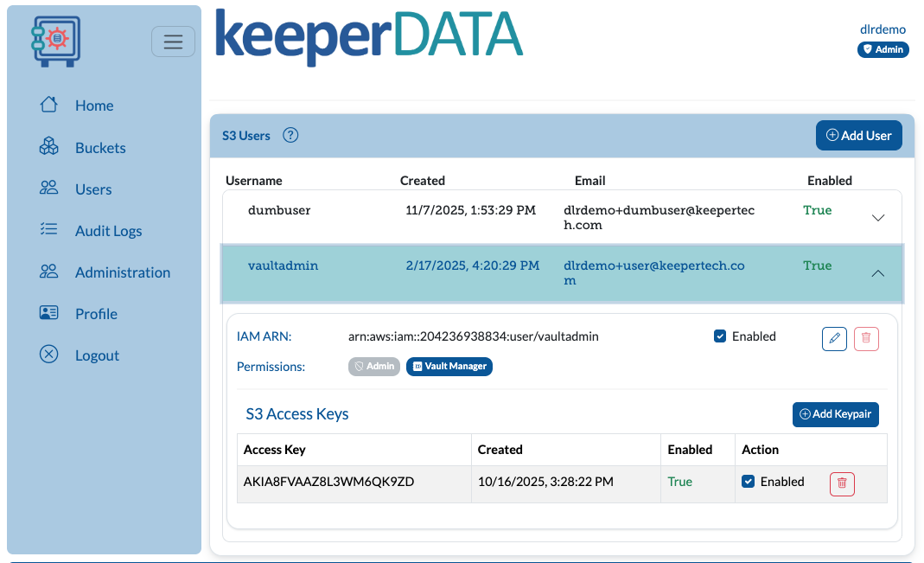924x563 pixels.
Task: Click Logout link in sidebar
Action: click(x=97, y=355)
